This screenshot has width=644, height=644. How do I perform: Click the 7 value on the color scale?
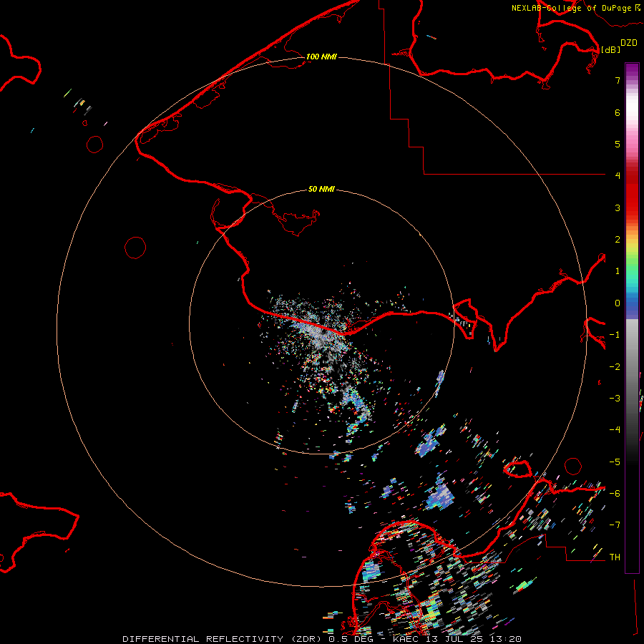click(x=618, y=80)
